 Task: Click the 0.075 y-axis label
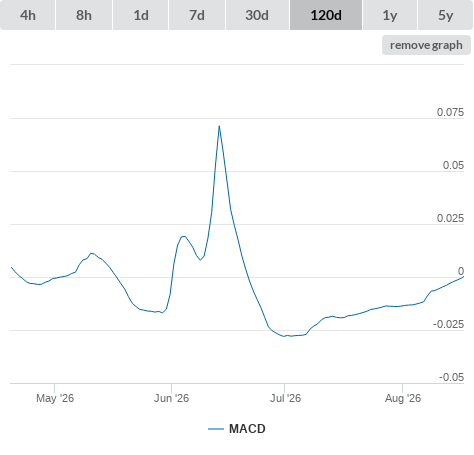450,112
